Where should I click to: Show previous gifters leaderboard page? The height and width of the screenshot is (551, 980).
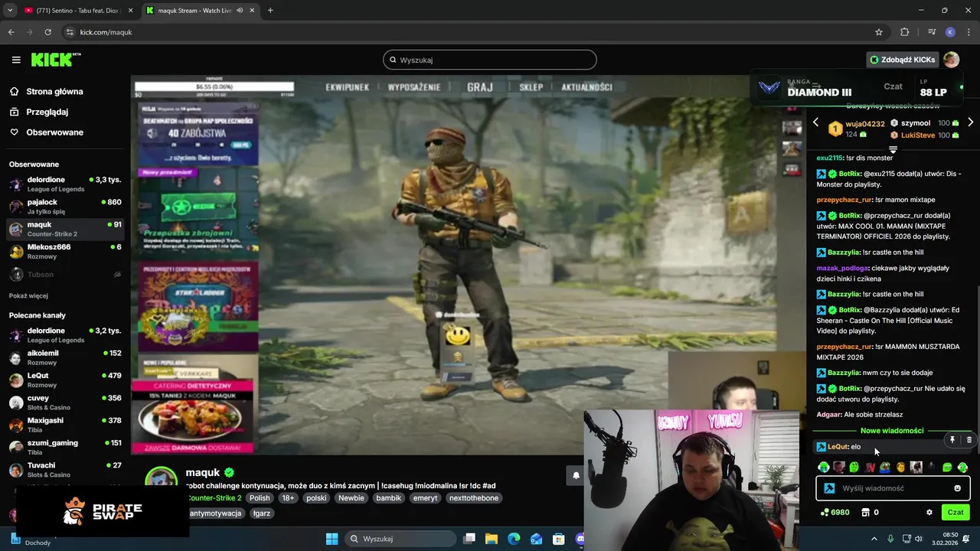pyautogui.click(x=815, y=122)
